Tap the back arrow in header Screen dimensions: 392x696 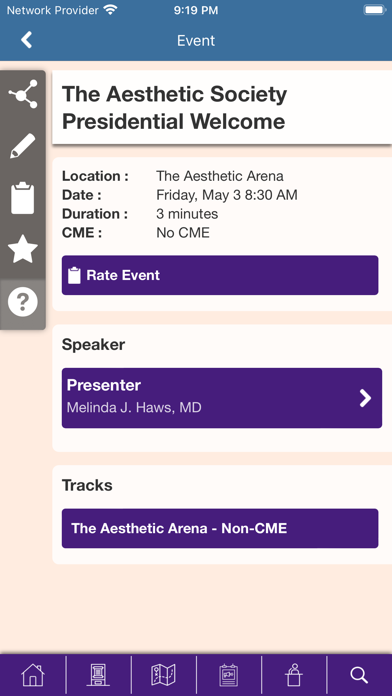(27, 40)
